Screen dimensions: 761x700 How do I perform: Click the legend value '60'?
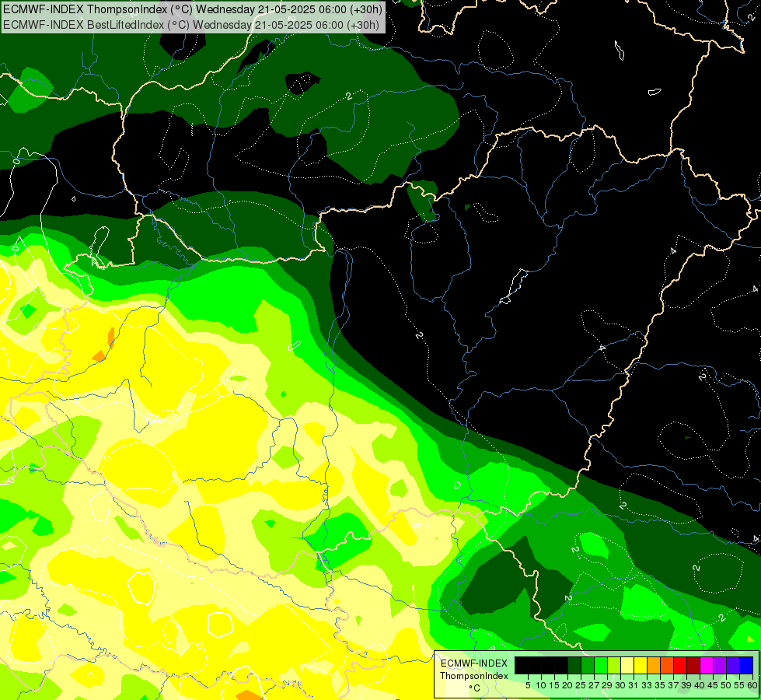pos(752,685)
